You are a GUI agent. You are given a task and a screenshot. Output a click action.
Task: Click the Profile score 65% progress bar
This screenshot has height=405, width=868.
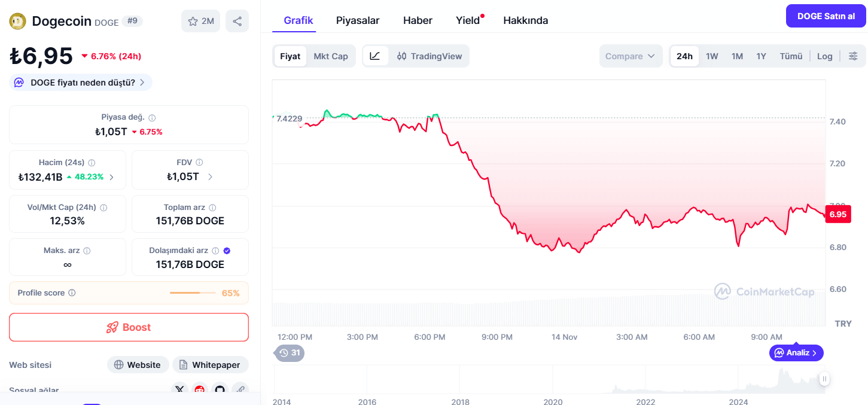coord(193,293)
